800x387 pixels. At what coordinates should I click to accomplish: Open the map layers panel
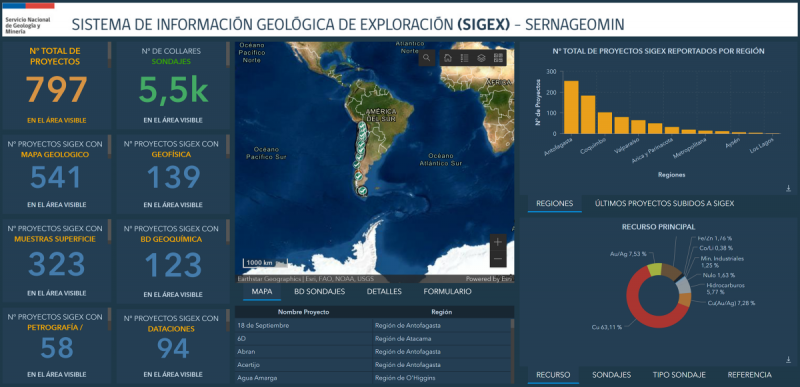pos(481,58)
